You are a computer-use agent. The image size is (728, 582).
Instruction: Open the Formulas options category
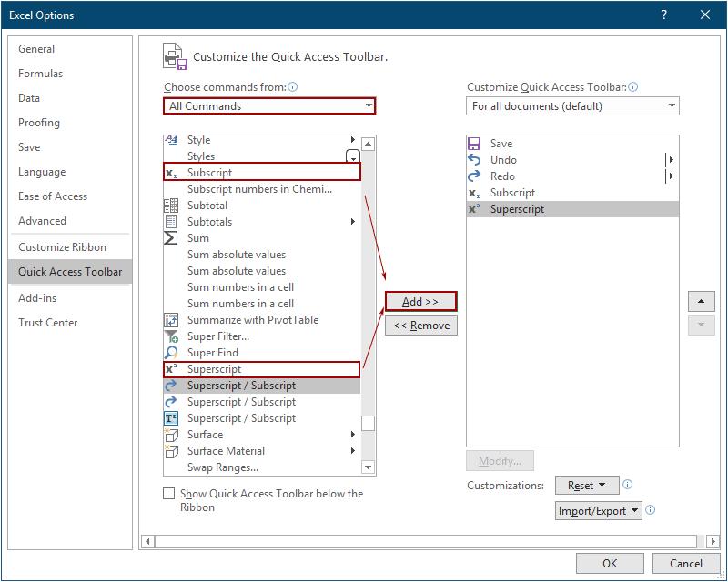click(x=41, y=74)
